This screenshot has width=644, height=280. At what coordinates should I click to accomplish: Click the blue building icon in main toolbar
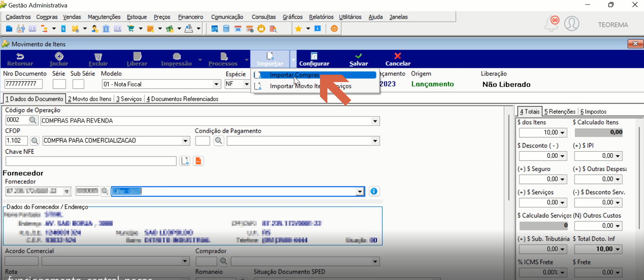[9, 29]
